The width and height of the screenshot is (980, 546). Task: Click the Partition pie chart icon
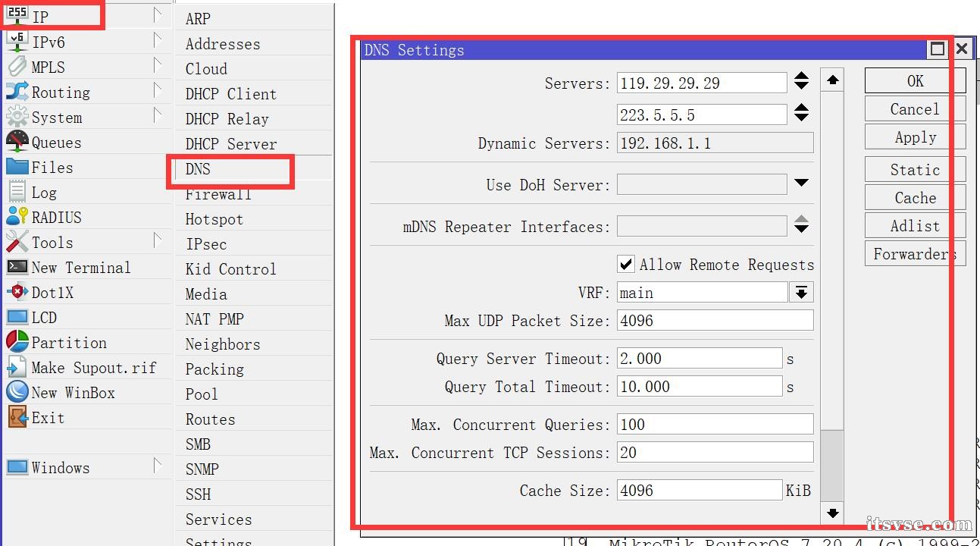click(x=17, y=342)
